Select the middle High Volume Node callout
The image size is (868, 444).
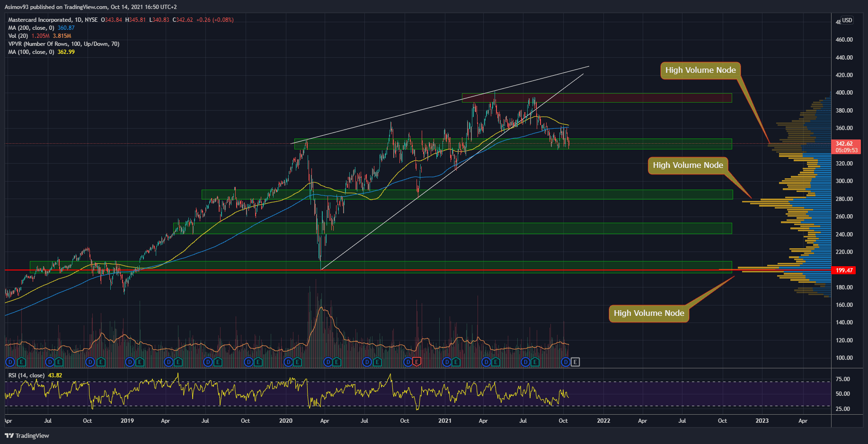coord(688,165)
